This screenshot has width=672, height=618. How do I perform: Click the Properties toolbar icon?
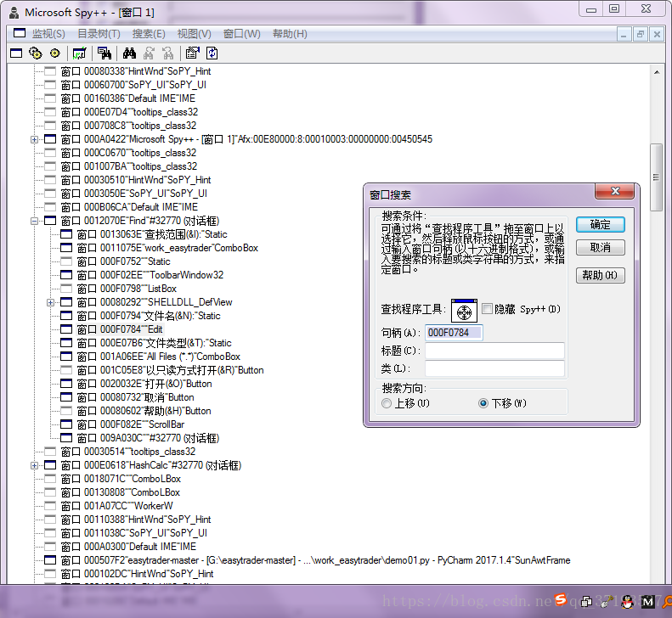pyautogui.click(x=193, y=53)
